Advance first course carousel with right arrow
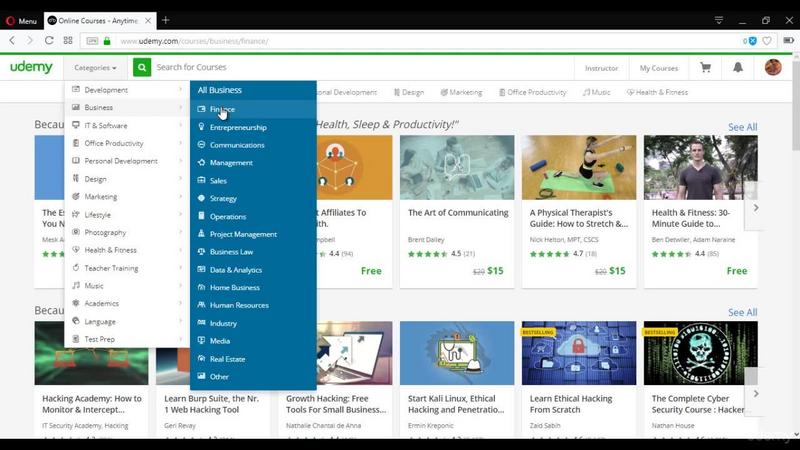Viewport: 800px width, 450px height. coord(756,208)
